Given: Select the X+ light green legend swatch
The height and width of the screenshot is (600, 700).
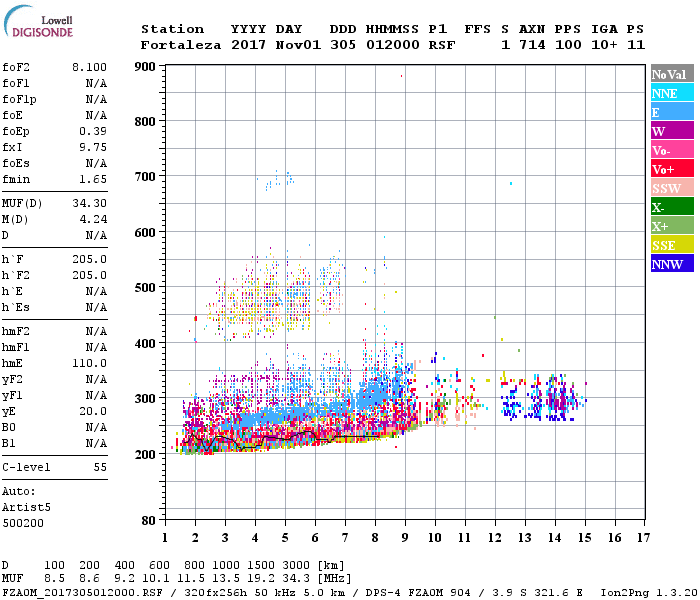Looking at the screenshot, I should (672, 225).
